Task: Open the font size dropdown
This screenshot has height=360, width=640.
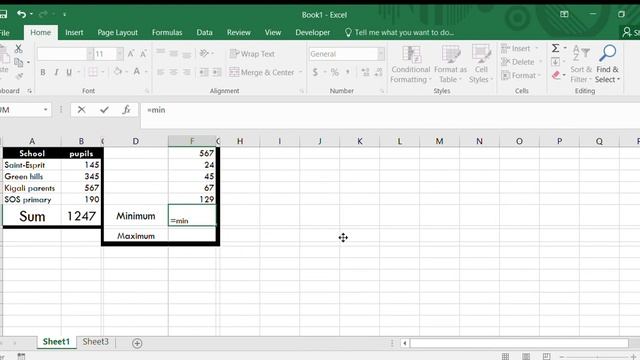Action: tap(119, 54)
